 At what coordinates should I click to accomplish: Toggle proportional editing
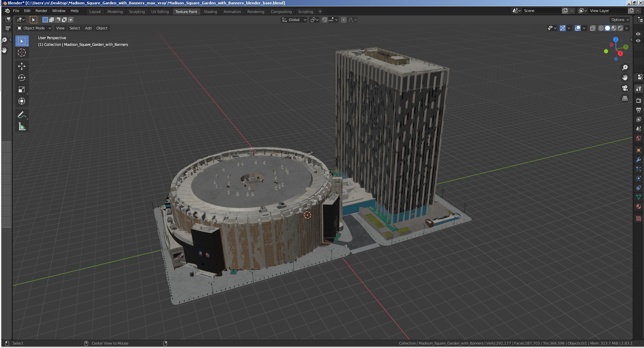[344, 20]
